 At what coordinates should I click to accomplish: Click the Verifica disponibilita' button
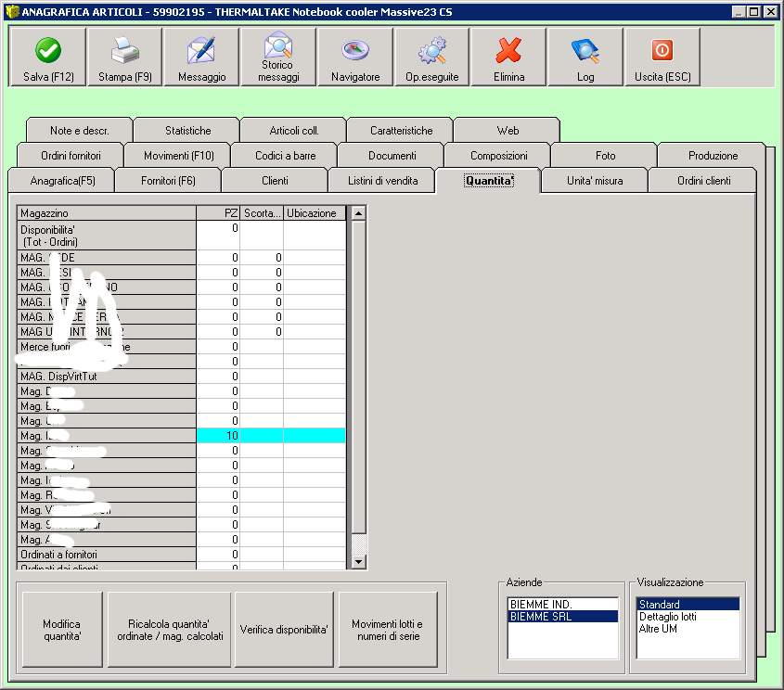pos(284,630)
